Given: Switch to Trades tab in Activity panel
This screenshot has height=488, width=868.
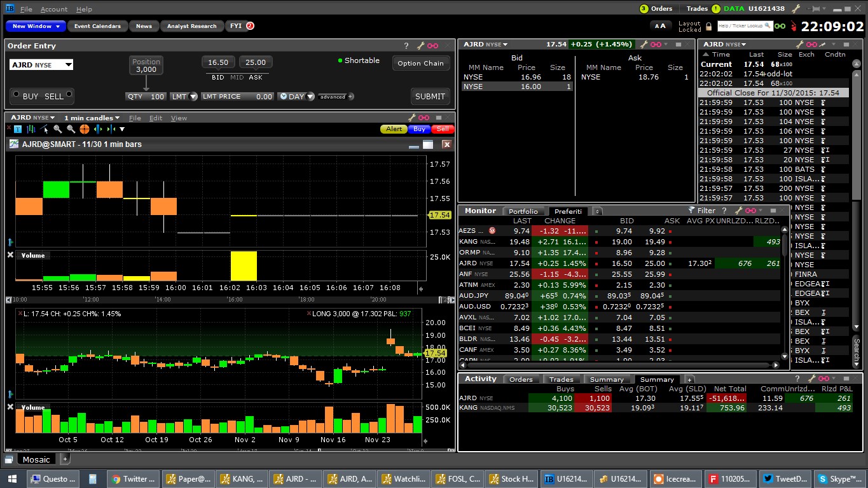Looking at the screenshot, I should (x=561, y=379).
